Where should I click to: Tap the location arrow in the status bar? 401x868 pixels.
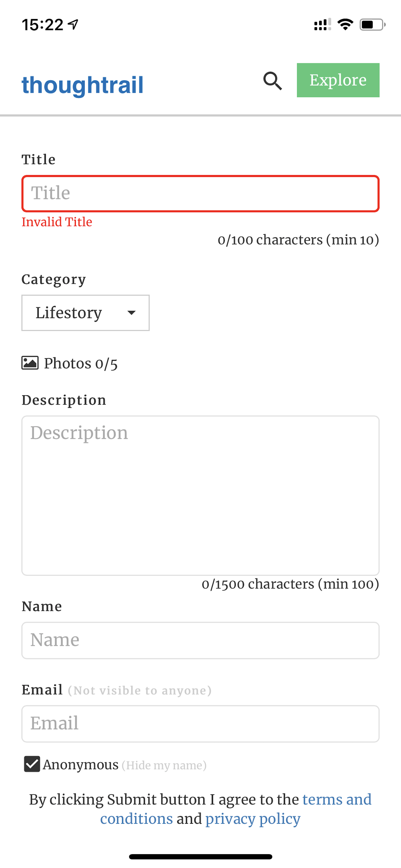(x=72, y=24)
